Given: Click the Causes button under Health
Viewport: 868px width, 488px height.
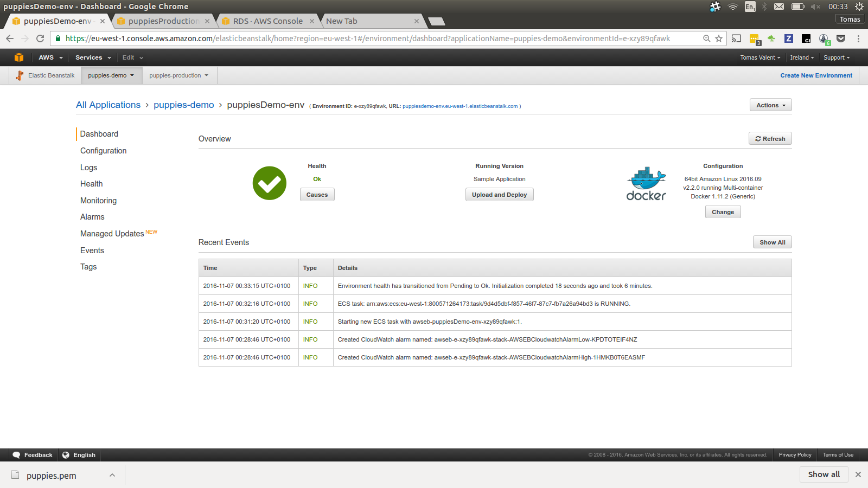Looking at the screenshot, I should [x=317, y=195].
